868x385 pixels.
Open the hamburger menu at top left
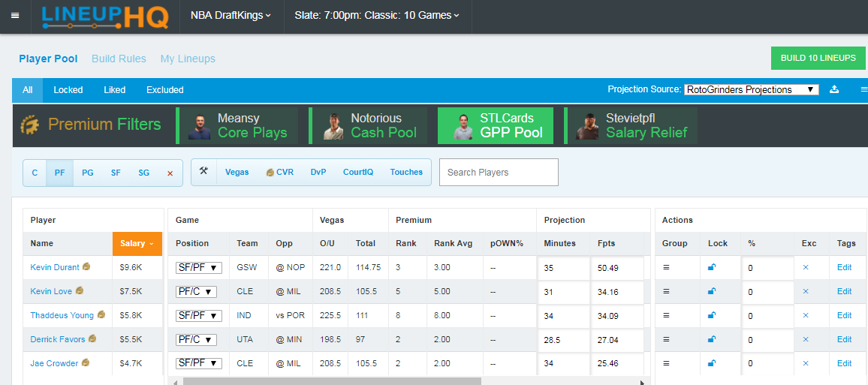15,16
